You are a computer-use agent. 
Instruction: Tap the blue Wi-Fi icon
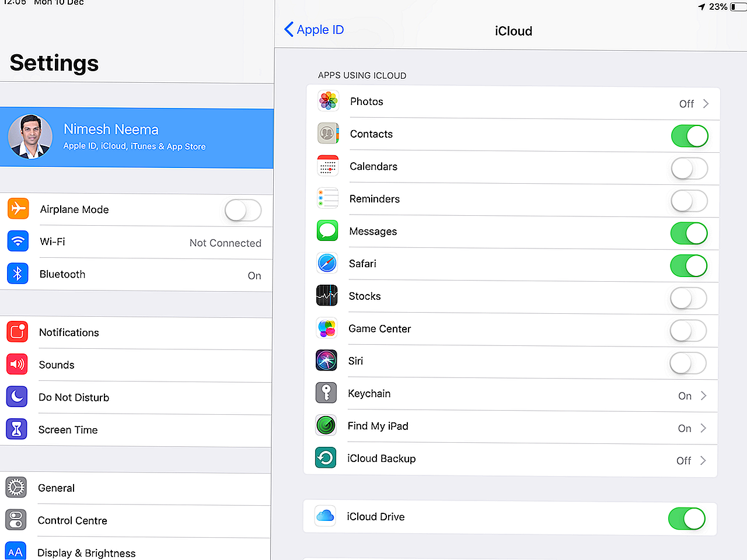coord(18,241)
